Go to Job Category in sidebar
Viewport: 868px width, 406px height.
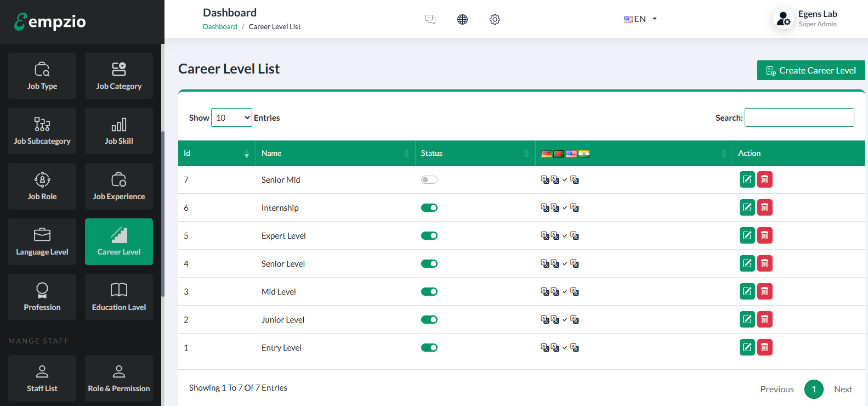click(x=119, y=76)
